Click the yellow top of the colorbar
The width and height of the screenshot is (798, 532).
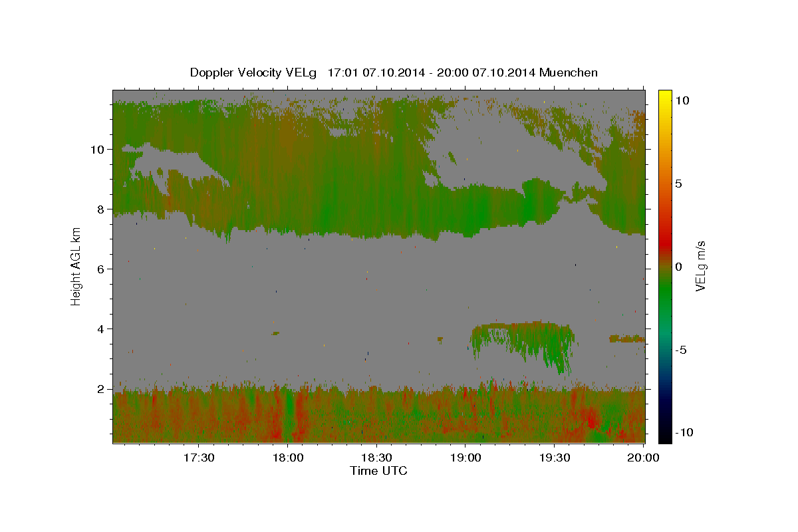(665, 96)
